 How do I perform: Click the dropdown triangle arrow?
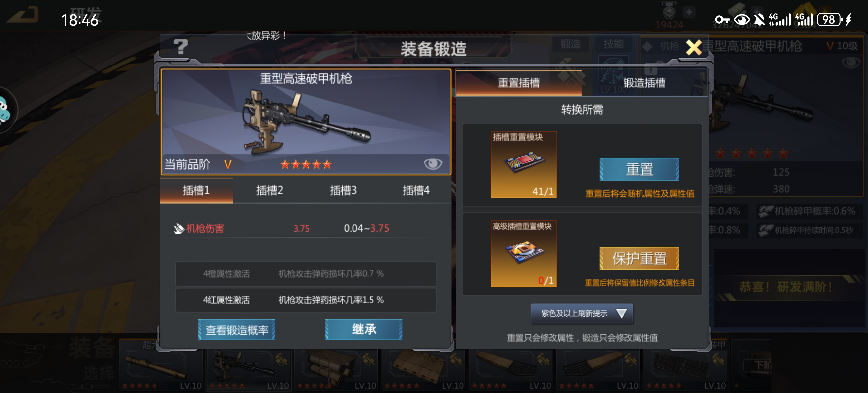pyautogui.click(x=621, y=313)
